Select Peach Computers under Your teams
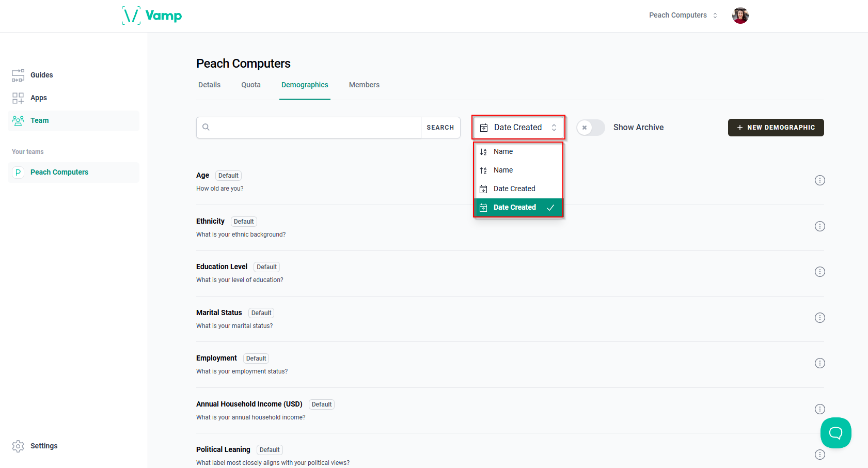This screenshot has width=868, height=468. point(73,172)
